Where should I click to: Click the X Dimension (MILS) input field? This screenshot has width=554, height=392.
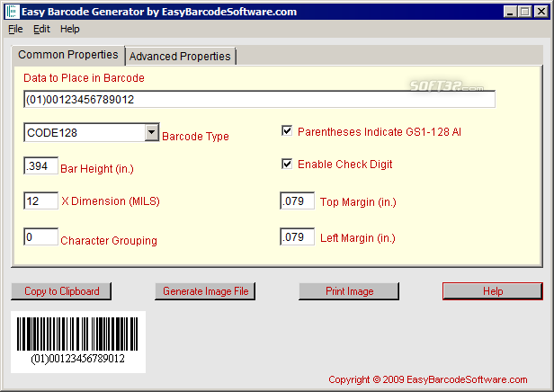point(41,200)
